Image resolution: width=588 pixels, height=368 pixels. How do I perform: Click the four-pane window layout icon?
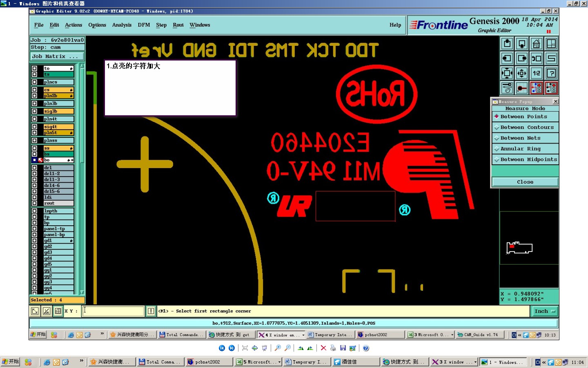pyautogui.click(x=551, y=44)
